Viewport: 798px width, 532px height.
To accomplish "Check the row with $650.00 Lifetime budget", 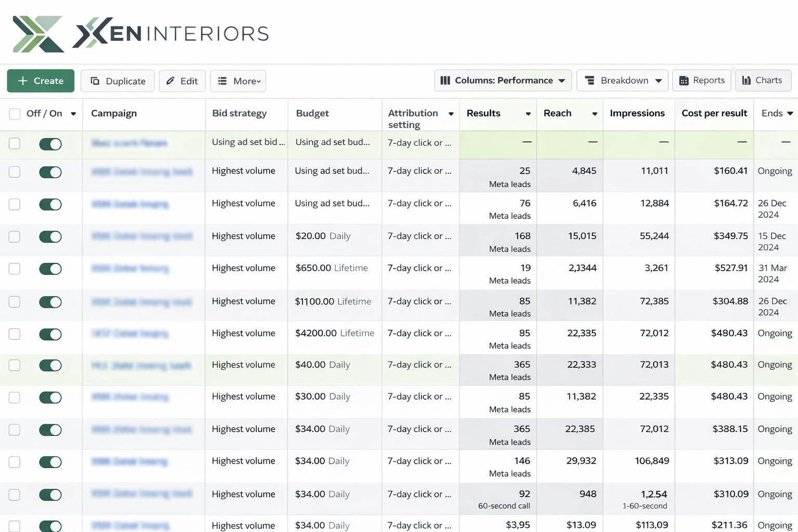I will pos(15,269).
